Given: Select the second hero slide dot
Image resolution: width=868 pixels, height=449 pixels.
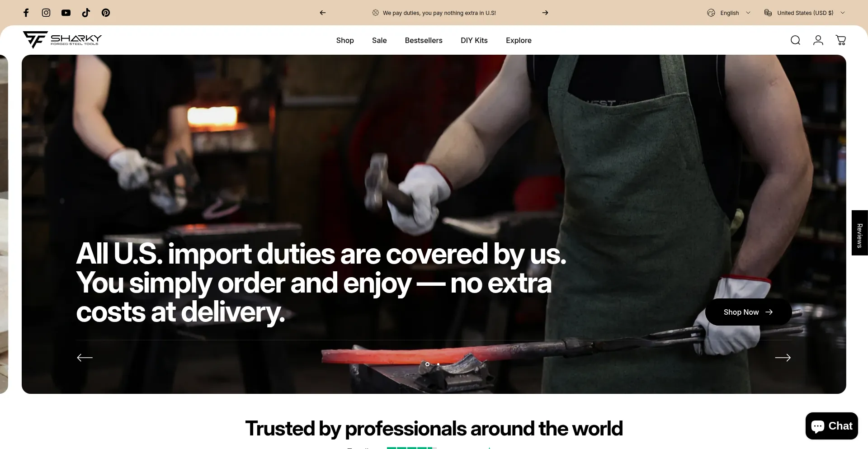Looking at the screenshot, I should click(438, 364).
